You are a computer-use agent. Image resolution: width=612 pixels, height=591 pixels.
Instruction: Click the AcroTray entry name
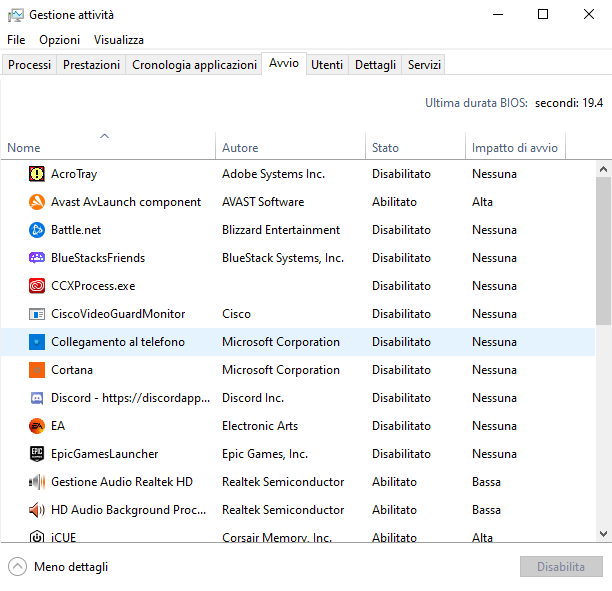74,174
